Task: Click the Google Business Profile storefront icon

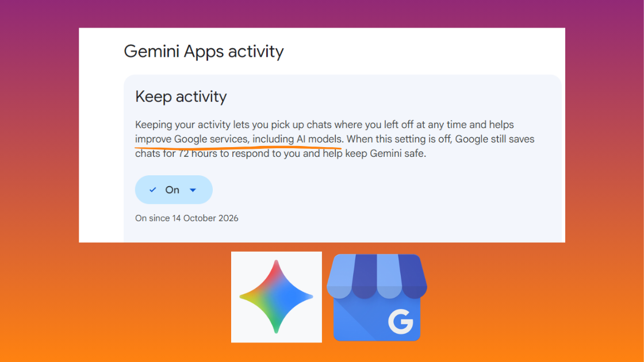Action: [x=377, y=298]
